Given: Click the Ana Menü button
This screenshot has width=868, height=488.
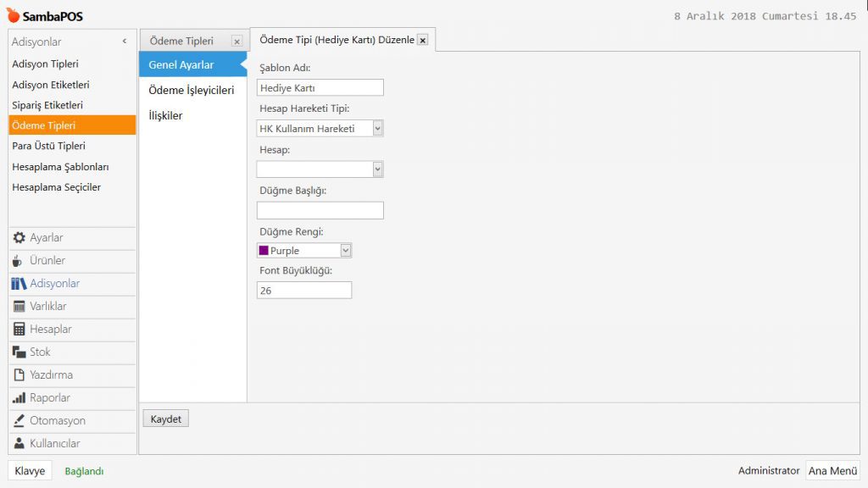Looking at the screenshot, I should (832, 471).
